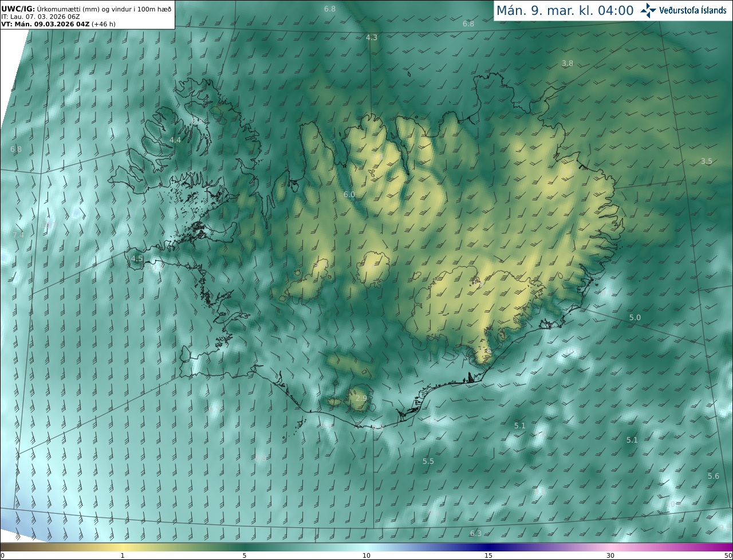Click the 5.6 value label
Viewport: 733px width, 560px height.
714,476
